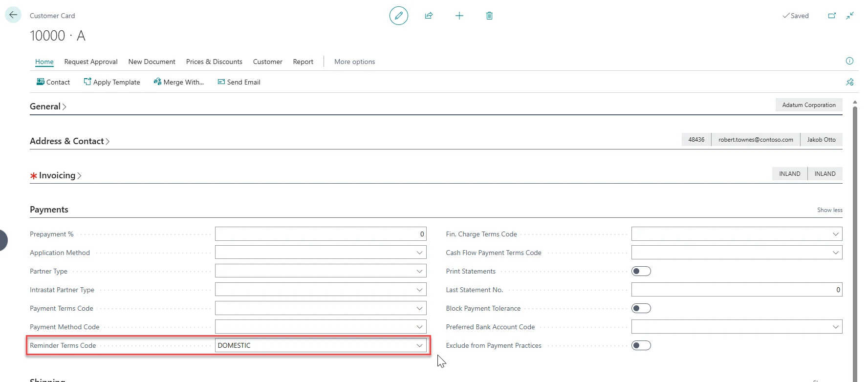Click the trash delete icon

pyautogui.click(x=489, y=16)
